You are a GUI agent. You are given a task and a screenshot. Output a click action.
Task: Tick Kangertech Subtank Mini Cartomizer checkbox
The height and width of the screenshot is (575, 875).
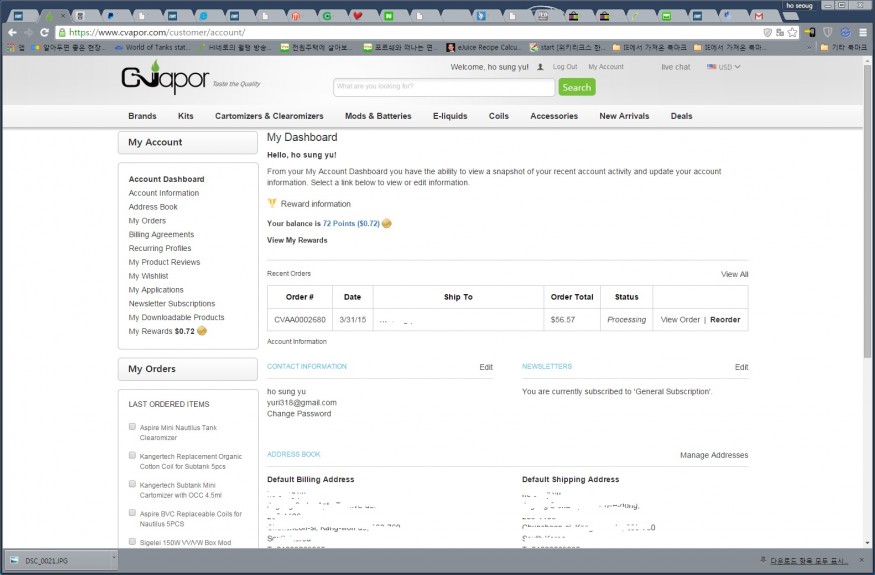[x=132, y=484]
